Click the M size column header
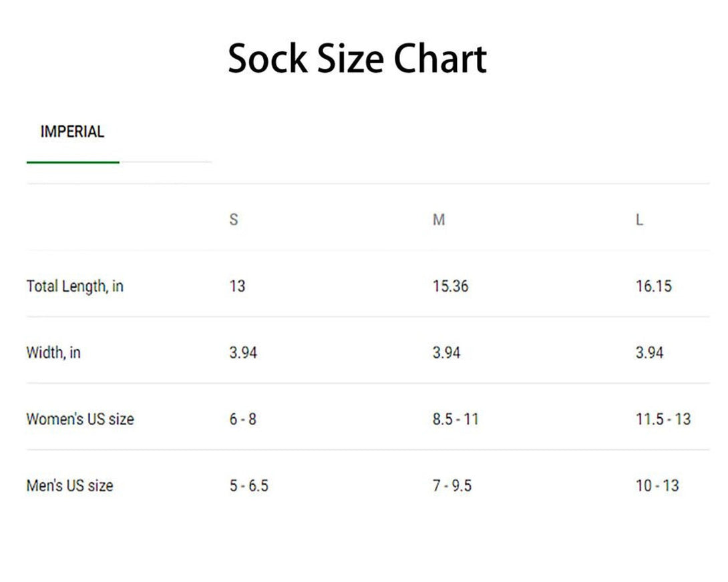 click(438, 220)
